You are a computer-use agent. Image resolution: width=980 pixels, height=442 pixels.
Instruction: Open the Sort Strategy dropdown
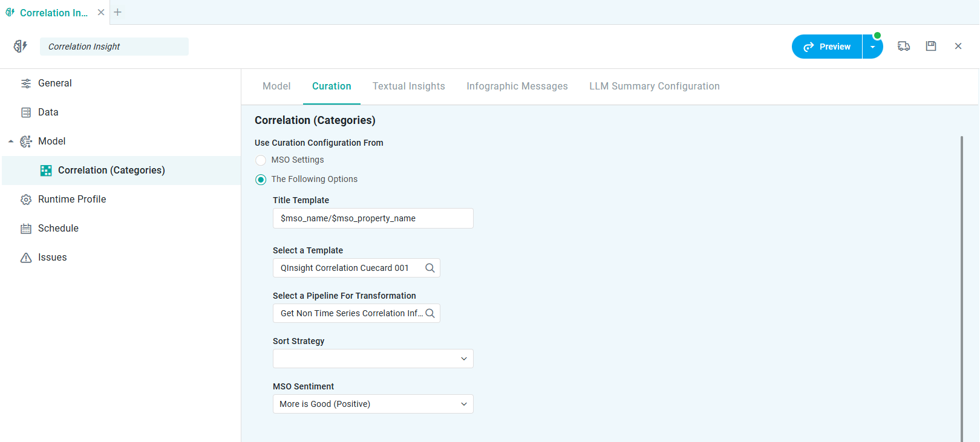click(x=373, y=359)
